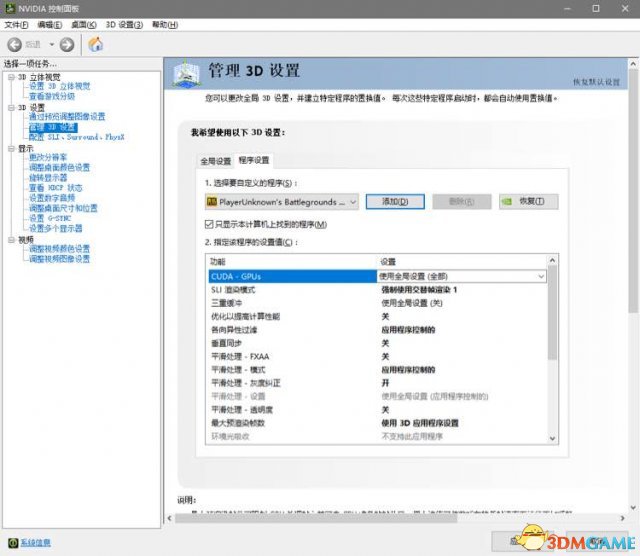Select 更改分辨率 in the tree
This screenshot has width=640, height=556.
pos(48,157)
